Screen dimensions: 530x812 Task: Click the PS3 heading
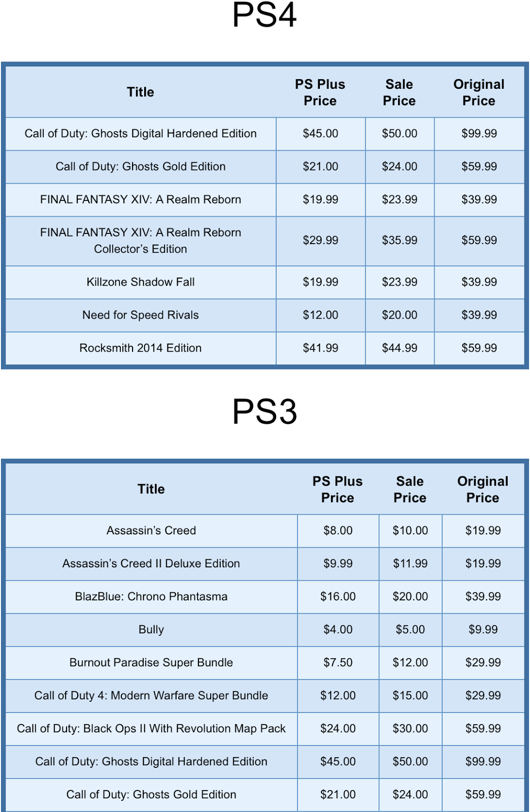click(x=264, y=412)
